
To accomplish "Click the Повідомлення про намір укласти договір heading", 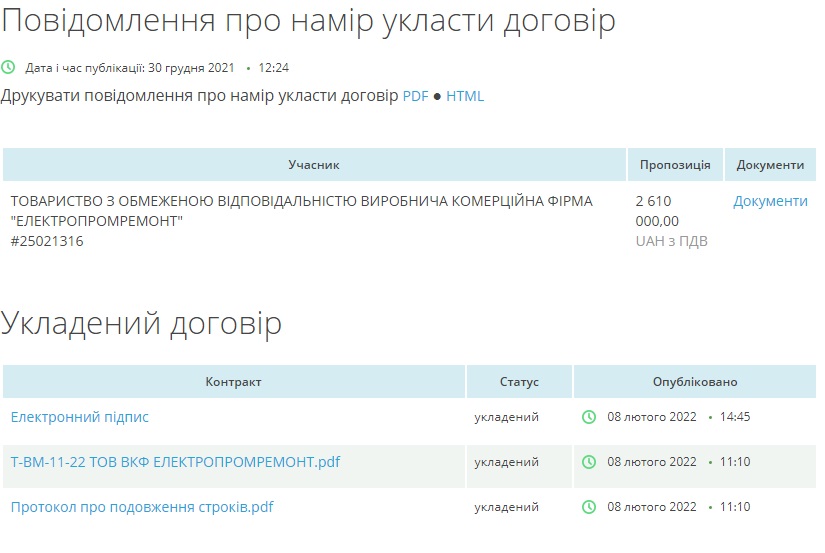I will click(x=308, y=22).
